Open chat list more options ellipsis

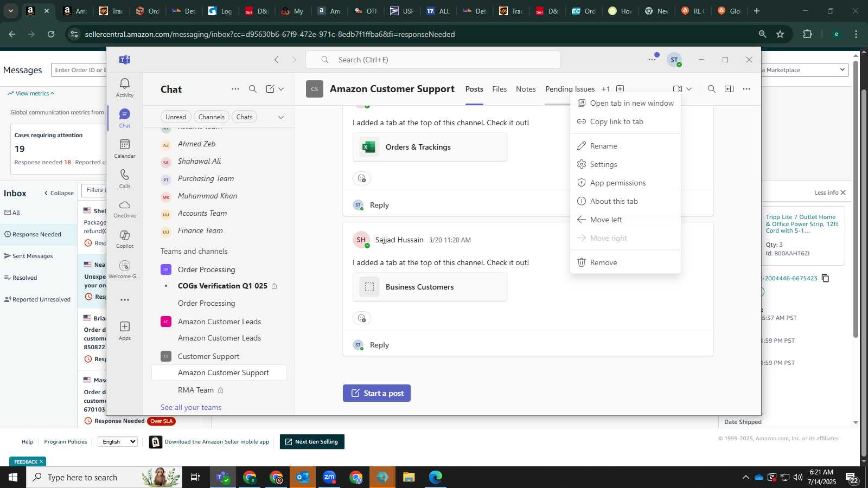tap(235, 89)
